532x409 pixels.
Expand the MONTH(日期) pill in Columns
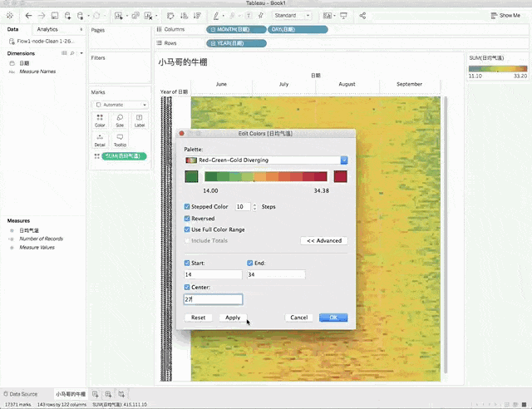coord(213,30)
